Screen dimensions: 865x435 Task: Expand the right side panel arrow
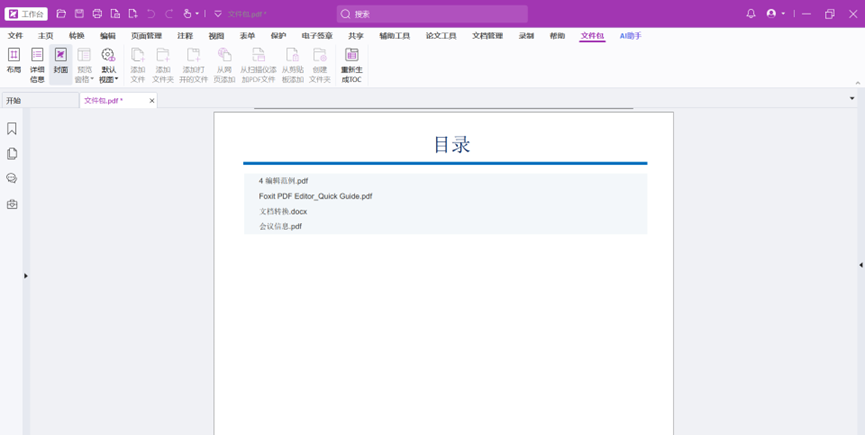[860, 265]
